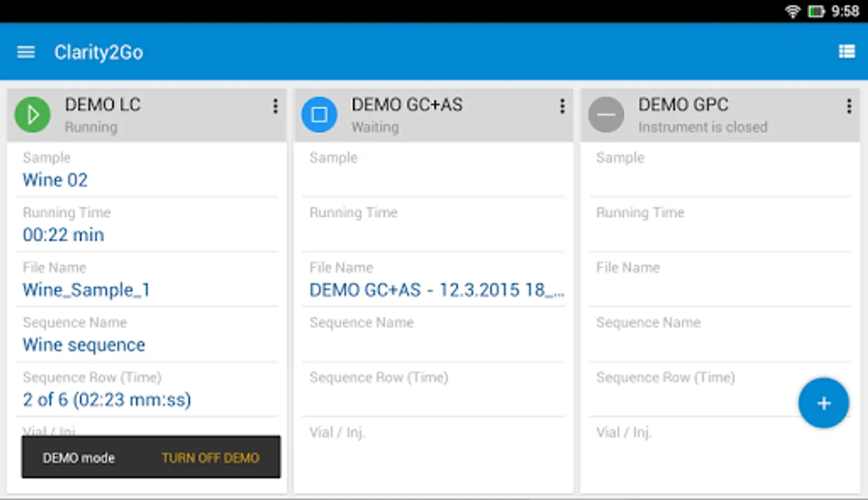Tap Sequence Row (Time) label in DEMO GPC card

click(665, 378)
